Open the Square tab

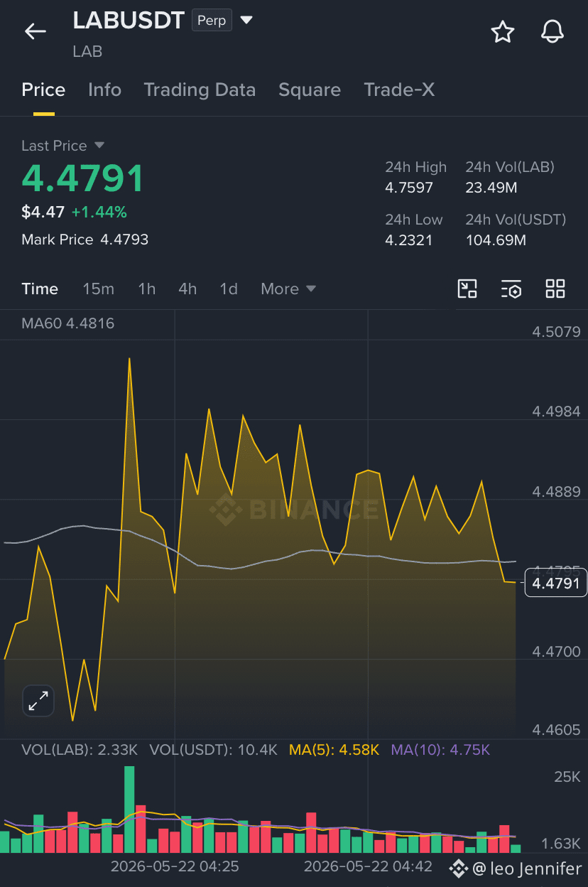[310, 90]
